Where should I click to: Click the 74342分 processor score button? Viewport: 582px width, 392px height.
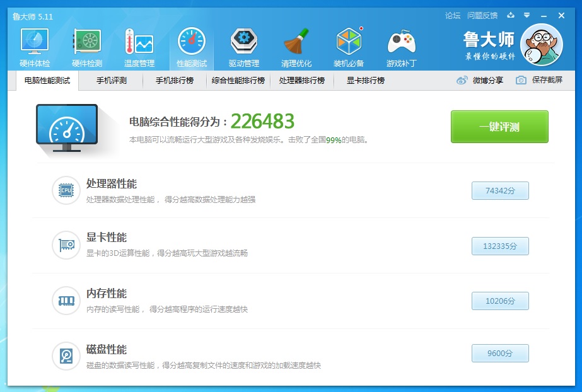pos(500,190)
